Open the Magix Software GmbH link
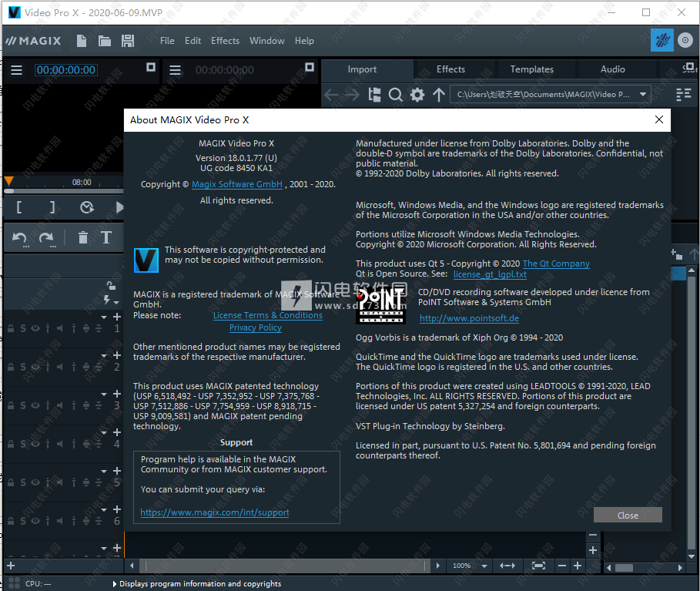The image size is (700, 591). coord(237,184)
